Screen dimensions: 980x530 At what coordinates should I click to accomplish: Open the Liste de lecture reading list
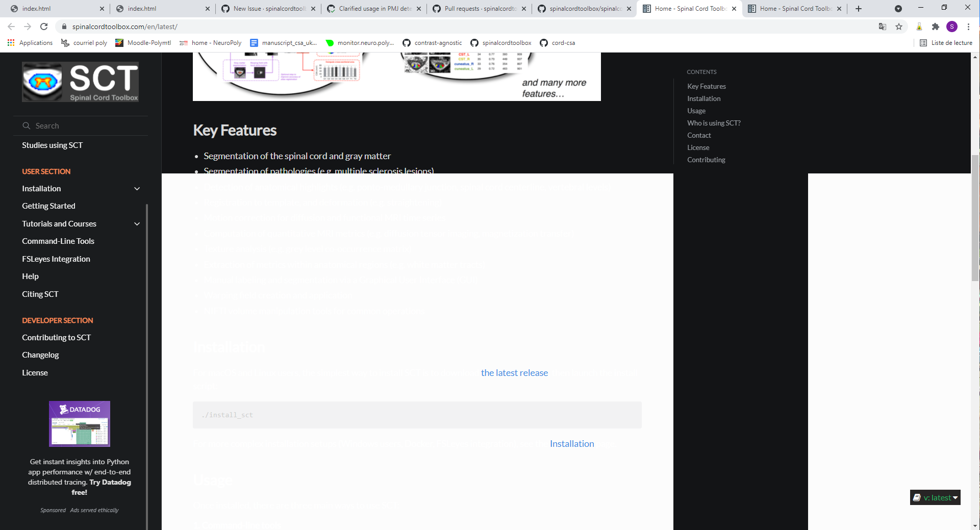click(946, 43)
